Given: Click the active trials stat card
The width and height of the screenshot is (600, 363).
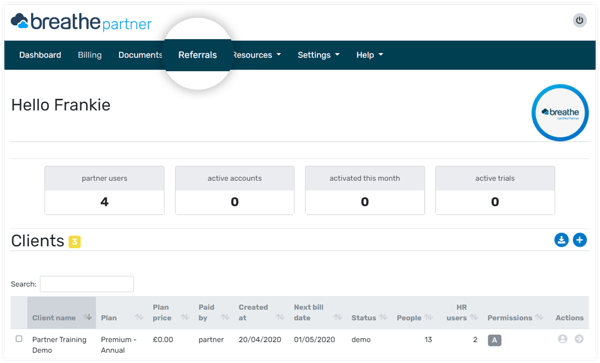Looking at the screenshot, I should (x=495, y=190).
